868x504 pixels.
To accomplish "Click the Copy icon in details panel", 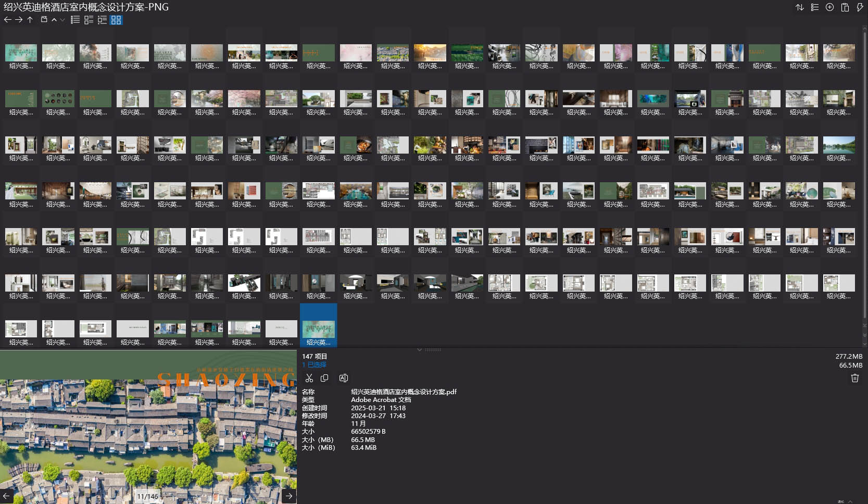I will [324, 378].
